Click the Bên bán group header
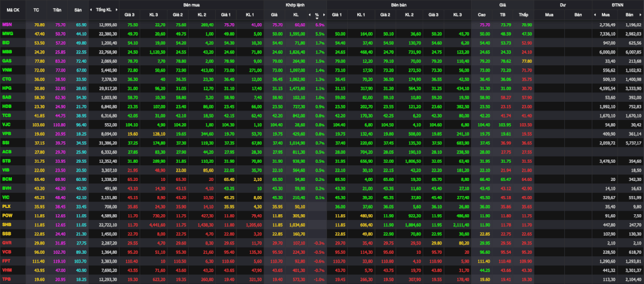The height and width of the screenshot is (284, 644). click(398, 5)
